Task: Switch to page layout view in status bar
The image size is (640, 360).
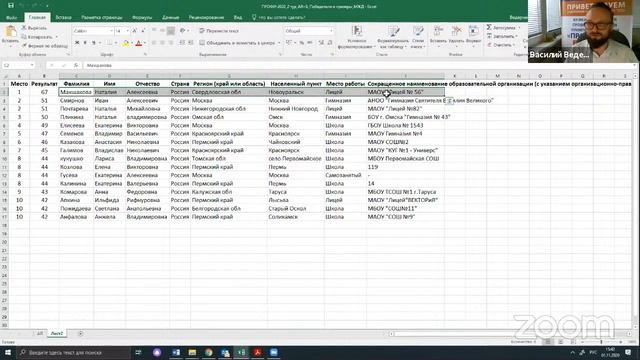Action: (561, 342)
